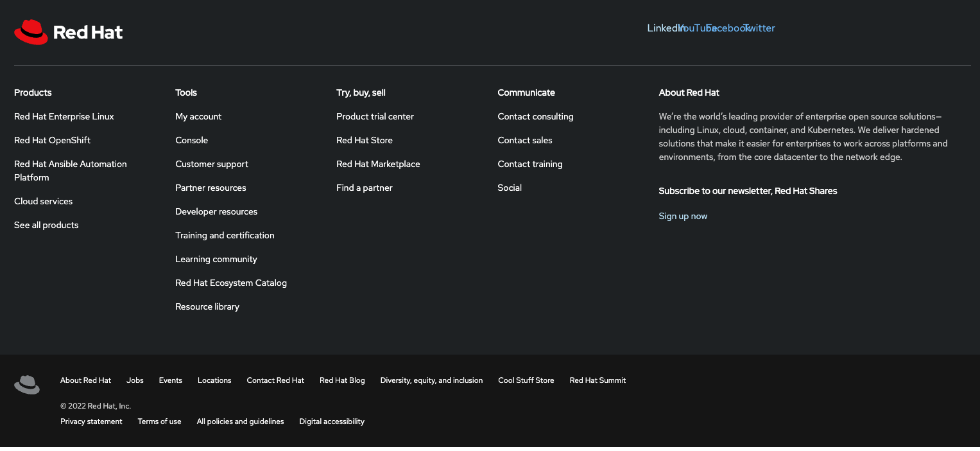Go to Product trial center
Image resolution: width=980 pixels, height=451 pixels.
point(375,116)
